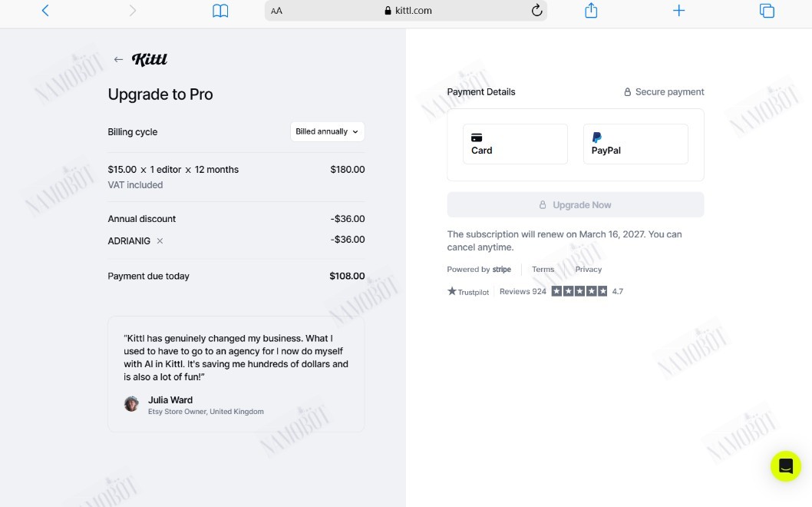This screenshot has height=507, width=812.
Task: Open the AA reader text options
Action: pos(276,11)
